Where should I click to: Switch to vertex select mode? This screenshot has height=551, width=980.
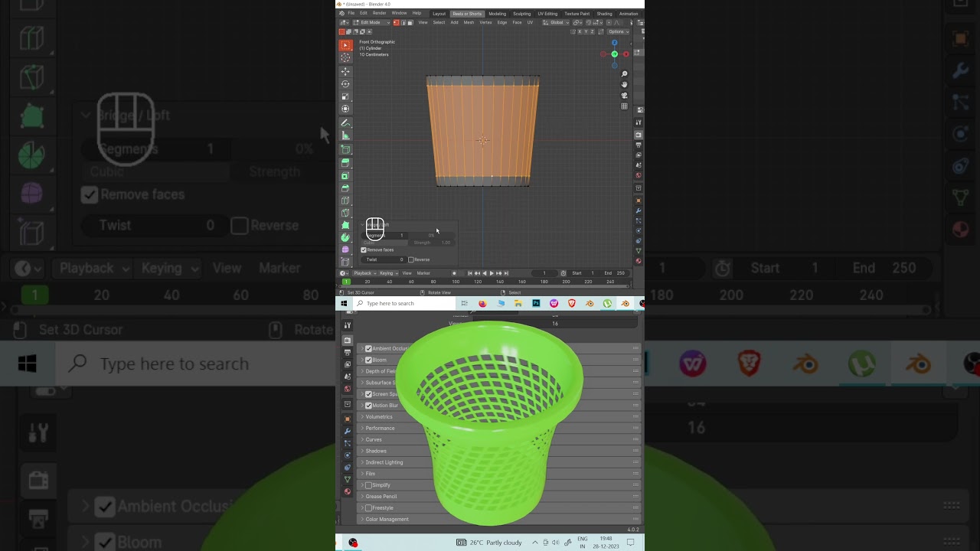[397, 22]
